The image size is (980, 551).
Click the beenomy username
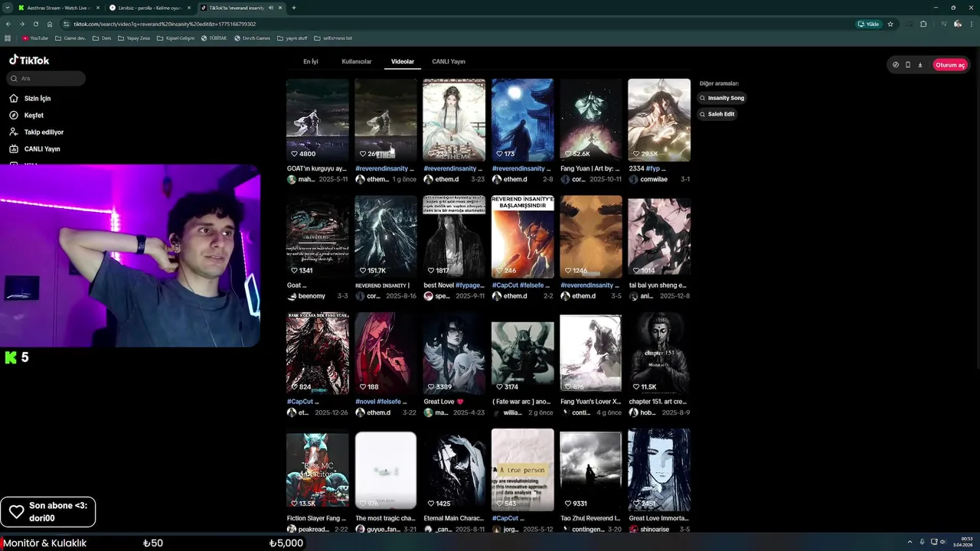pos(312,296)
